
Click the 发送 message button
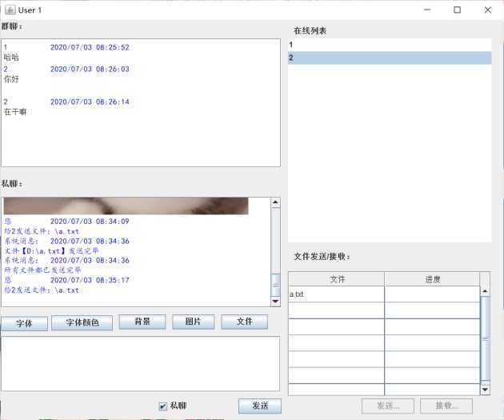click(260, 406)
